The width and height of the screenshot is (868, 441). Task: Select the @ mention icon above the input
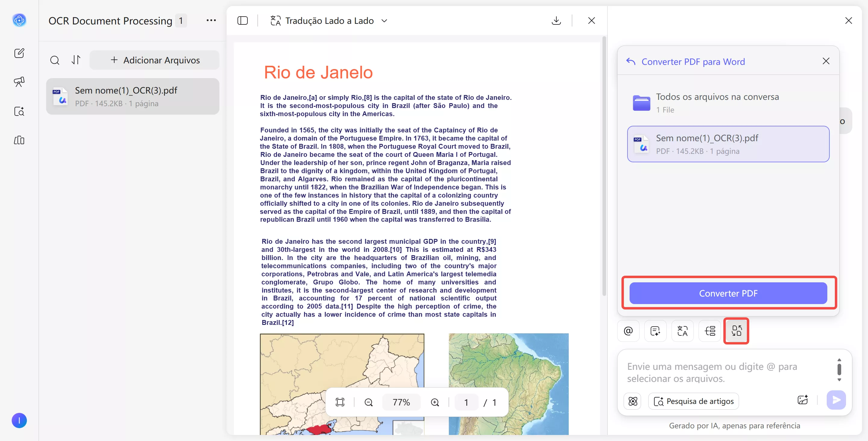point(628,331)
